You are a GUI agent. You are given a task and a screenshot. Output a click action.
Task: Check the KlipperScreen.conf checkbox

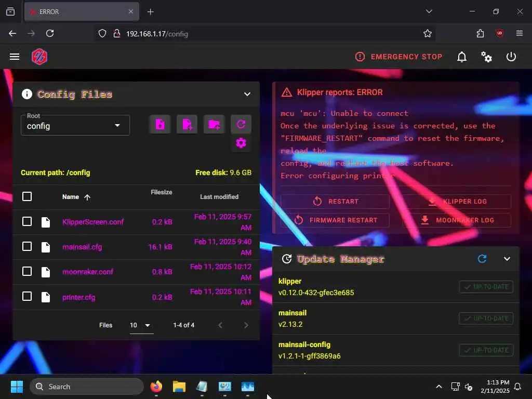click(27, 221)
